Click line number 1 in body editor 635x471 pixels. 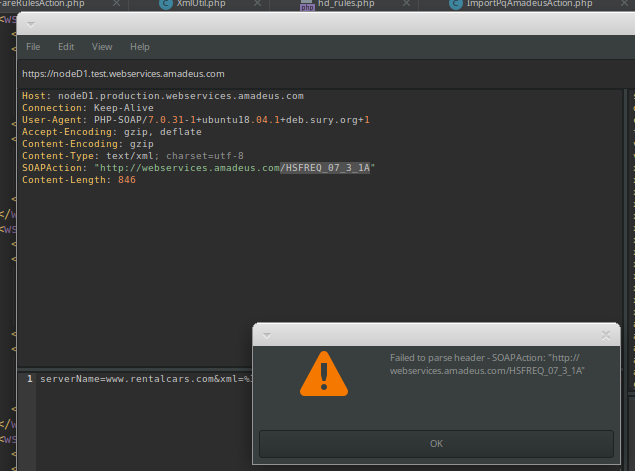click(30, 379)
